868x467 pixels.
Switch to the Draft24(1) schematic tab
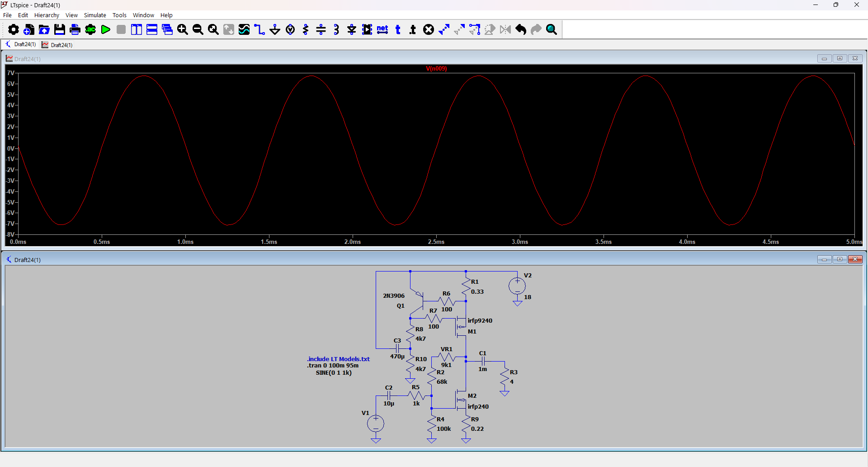[x=21, y=44]
